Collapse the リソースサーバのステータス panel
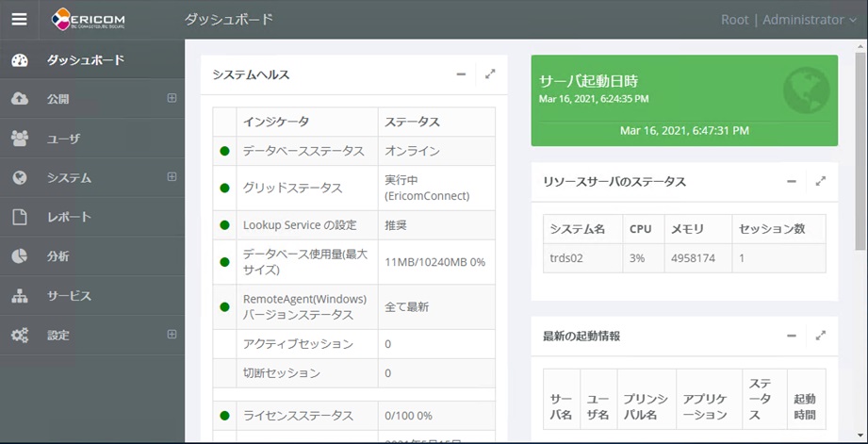The image size is (868, 444). (x=792, y=181)
